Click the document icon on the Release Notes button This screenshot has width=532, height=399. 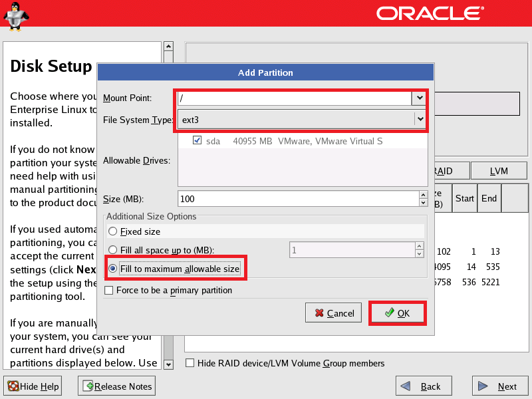[x=88, y=386]
